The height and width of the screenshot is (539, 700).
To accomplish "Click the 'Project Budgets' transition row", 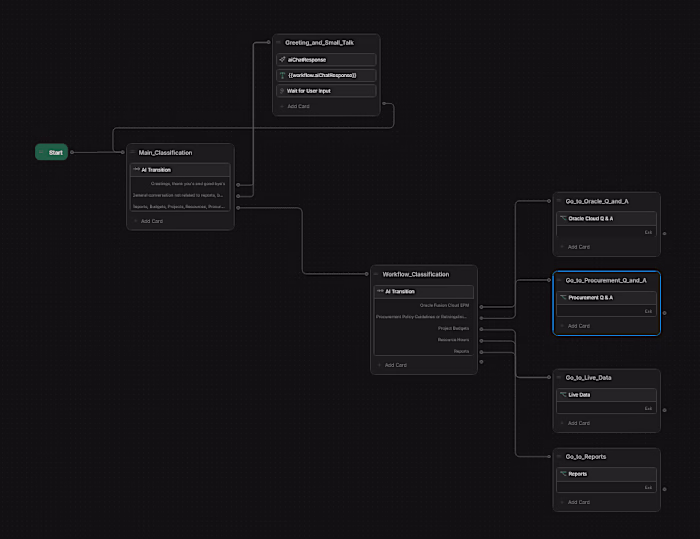I will tap(424, 328).
